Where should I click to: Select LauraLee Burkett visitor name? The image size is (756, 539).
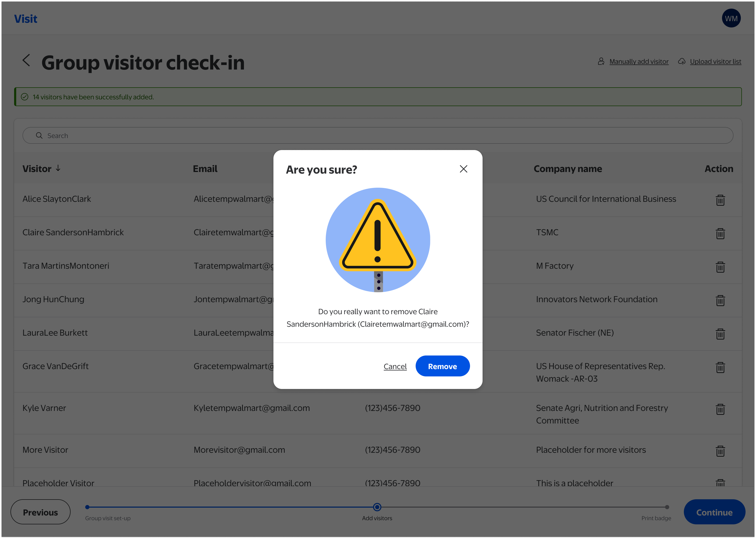pyautogui.click(x=55, y=333)
